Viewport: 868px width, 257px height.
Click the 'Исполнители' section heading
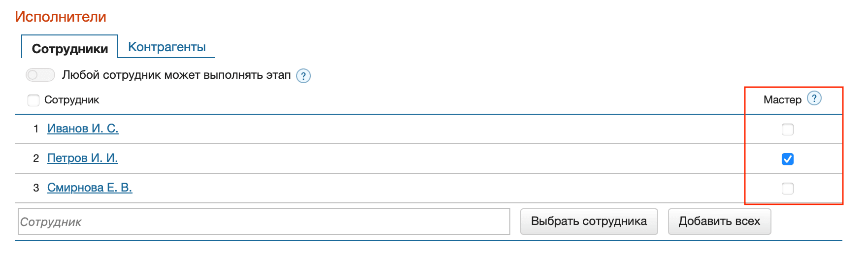point(61,17)
